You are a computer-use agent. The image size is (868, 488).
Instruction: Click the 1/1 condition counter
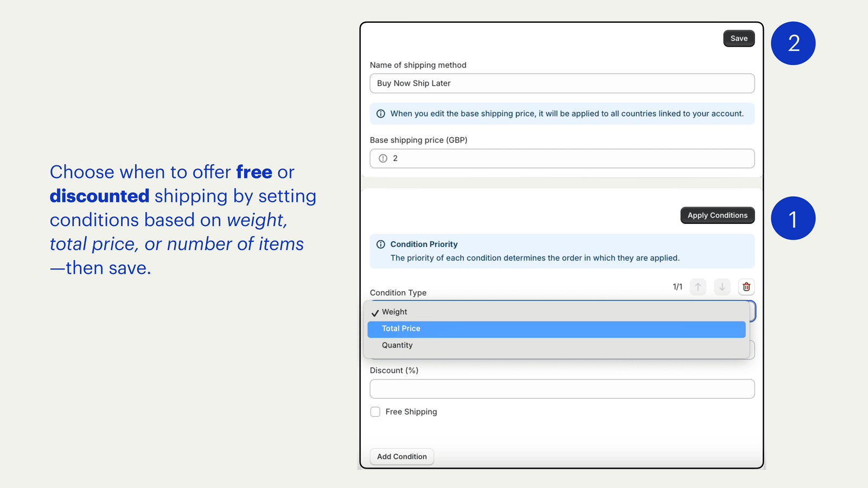[x=678, y=287]
